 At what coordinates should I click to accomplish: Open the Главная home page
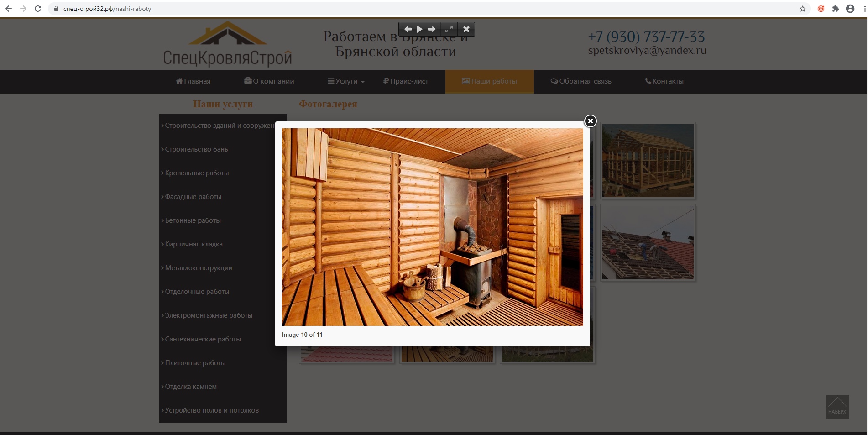click(x=193, y=81)
